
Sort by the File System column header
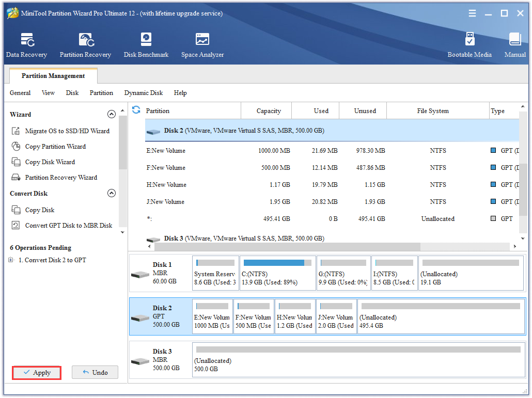437,111
